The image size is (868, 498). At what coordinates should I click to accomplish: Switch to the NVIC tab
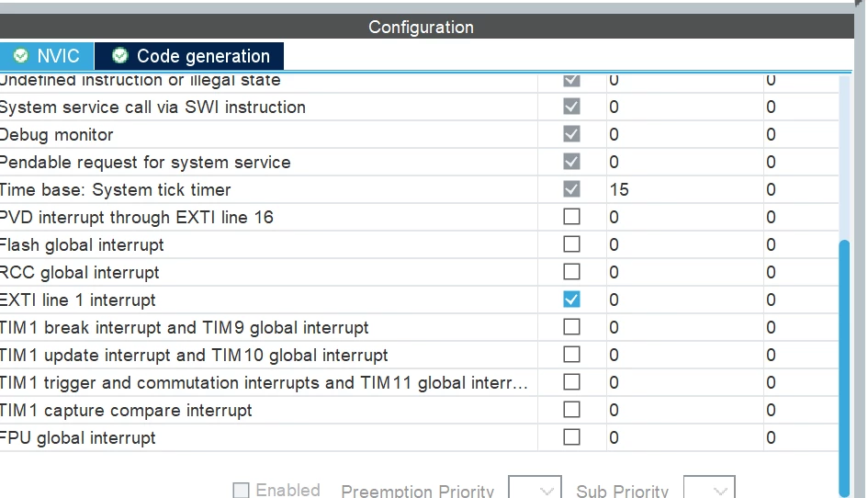47,56
